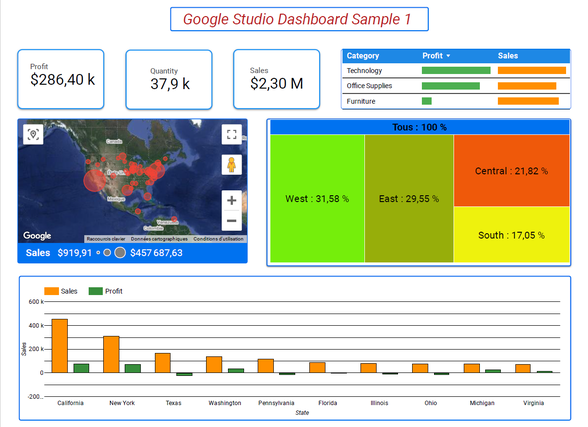This screenshot has width=588, height=427.
Task: Toggle the Sales series in the legend
Action: coord(61,291)
